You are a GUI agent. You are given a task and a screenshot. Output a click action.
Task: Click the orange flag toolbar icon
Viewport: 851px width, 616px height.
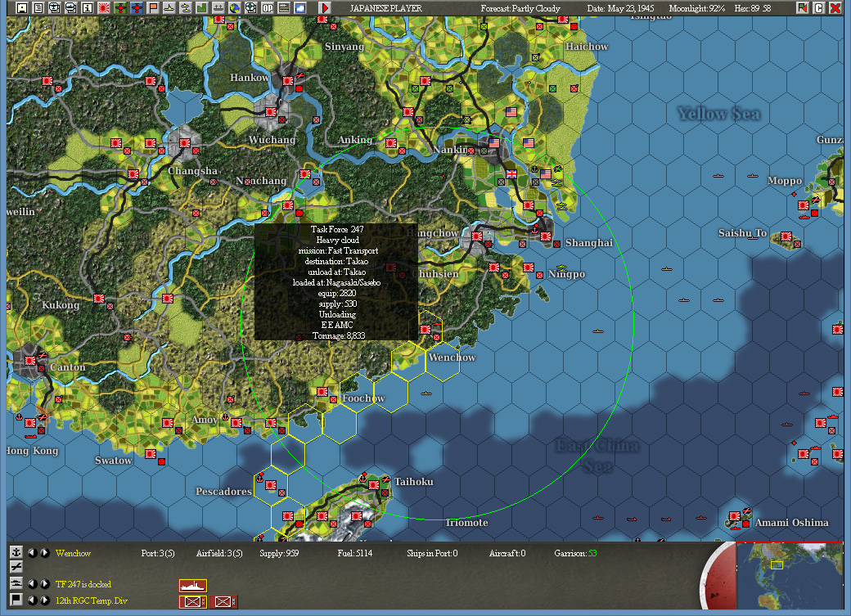[153, 7]
